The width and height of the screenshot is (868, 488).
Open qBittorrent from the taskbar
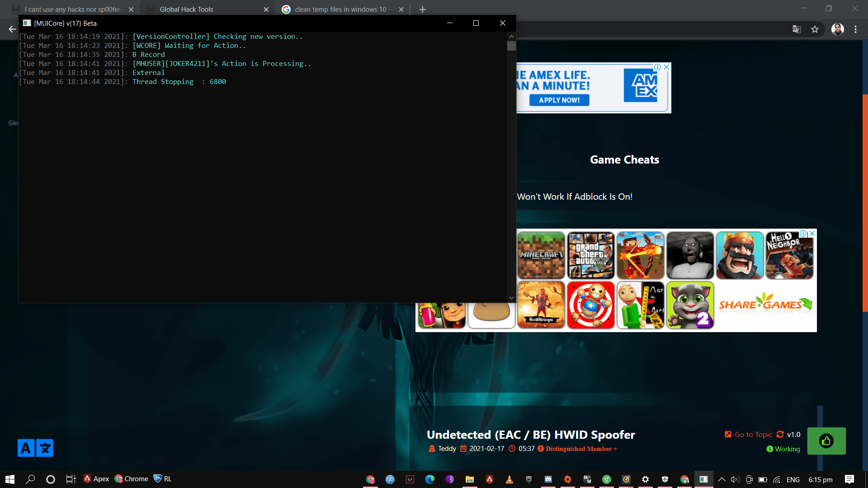(x=390, y=479)
